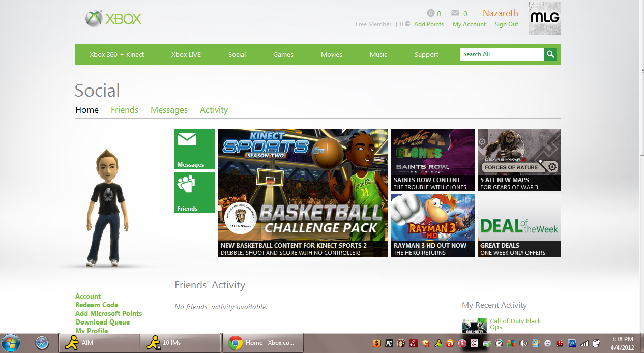Open the Rayman 3 HD Out Now tile
644x353 pixels.
[433, 225]
